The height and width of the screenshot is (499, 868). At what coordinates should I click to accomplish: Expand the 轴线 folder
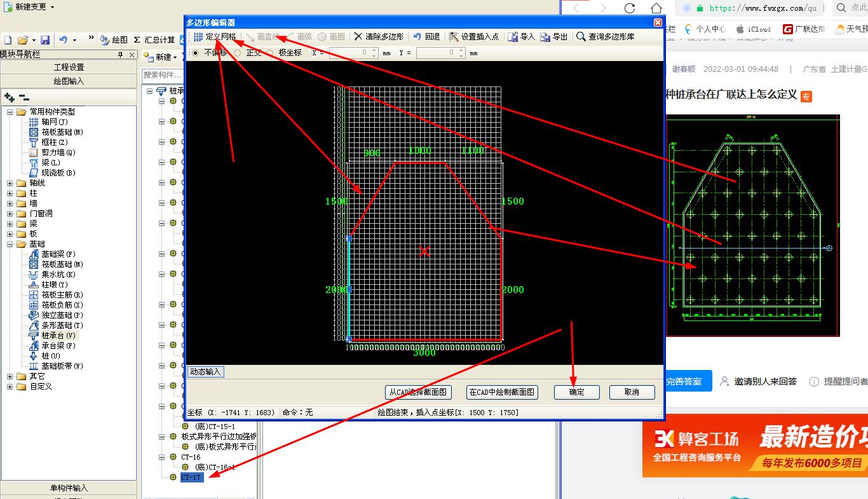pos(10,183)
